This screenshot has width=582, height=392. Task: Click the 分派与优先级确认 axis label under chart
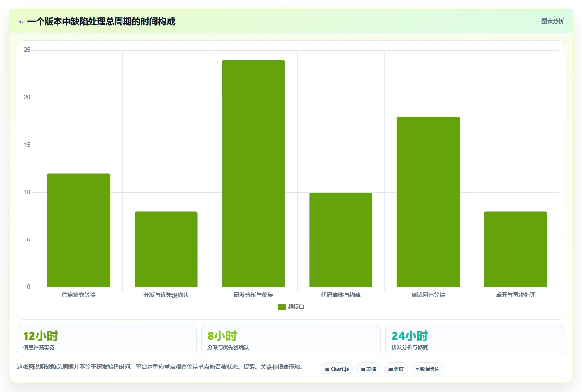pyautogui.click(x=166, y=295)
